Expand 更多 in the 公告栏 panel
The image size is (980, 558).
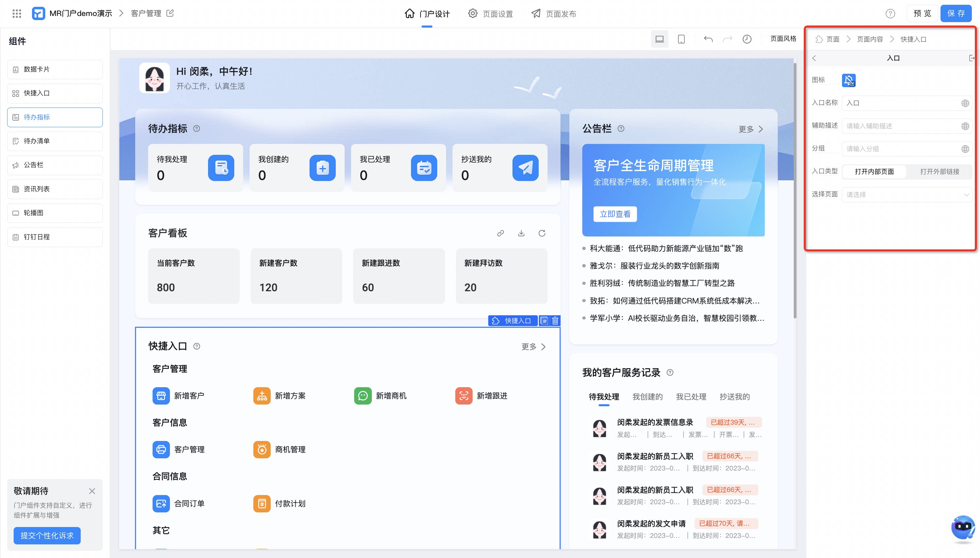(x=750, y=129)
